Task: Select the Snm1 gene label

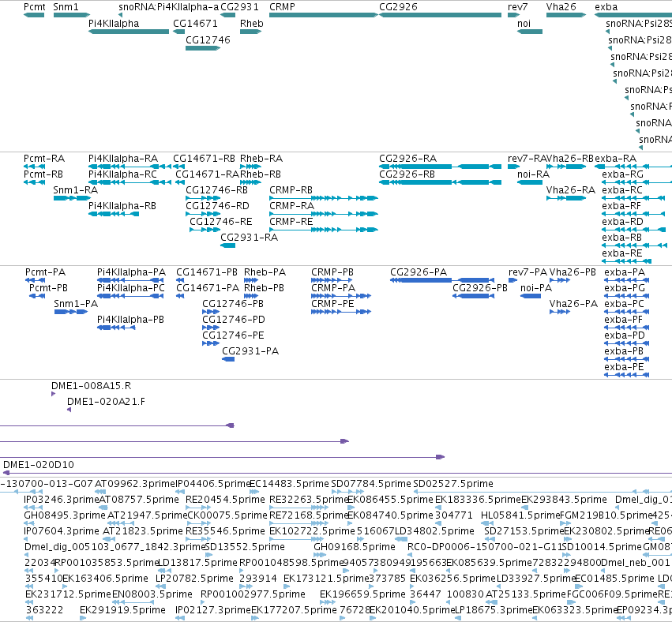Action: coord(66,7)
